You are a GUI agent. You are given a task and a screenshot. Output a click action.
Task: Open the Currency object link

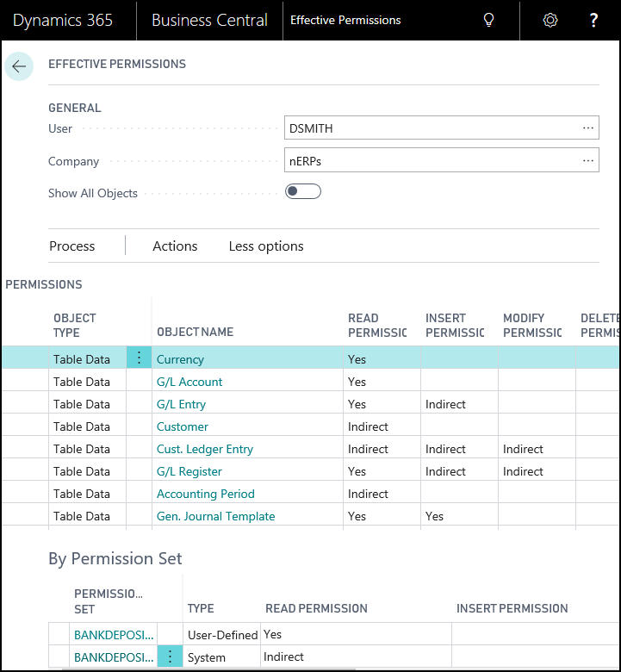[x=180, y=359]
